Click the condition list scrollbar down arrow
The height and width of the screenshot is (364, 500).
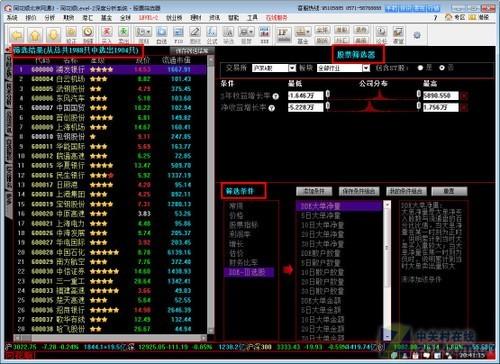[x=387, y=336]
